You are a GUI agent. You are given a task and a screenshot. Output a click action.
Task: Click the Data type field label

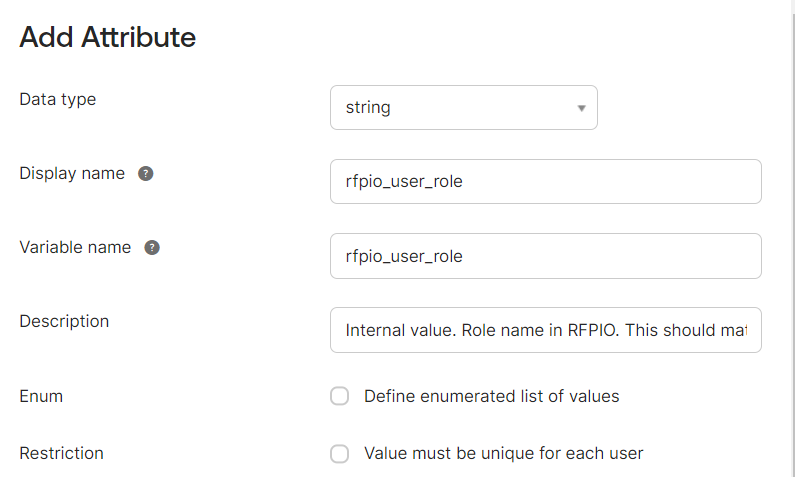click(57, 99)
